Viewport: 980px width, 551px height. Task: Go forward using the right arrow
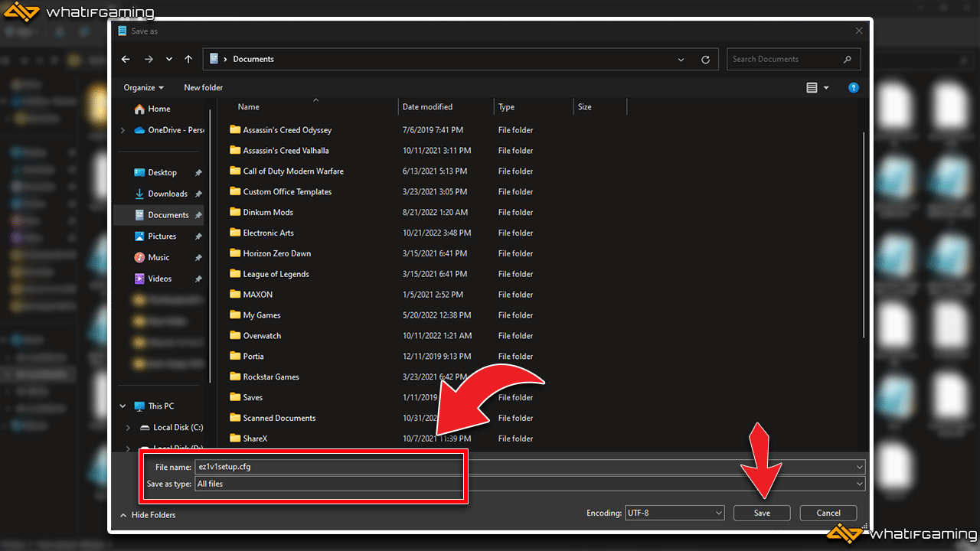[149, 59]
